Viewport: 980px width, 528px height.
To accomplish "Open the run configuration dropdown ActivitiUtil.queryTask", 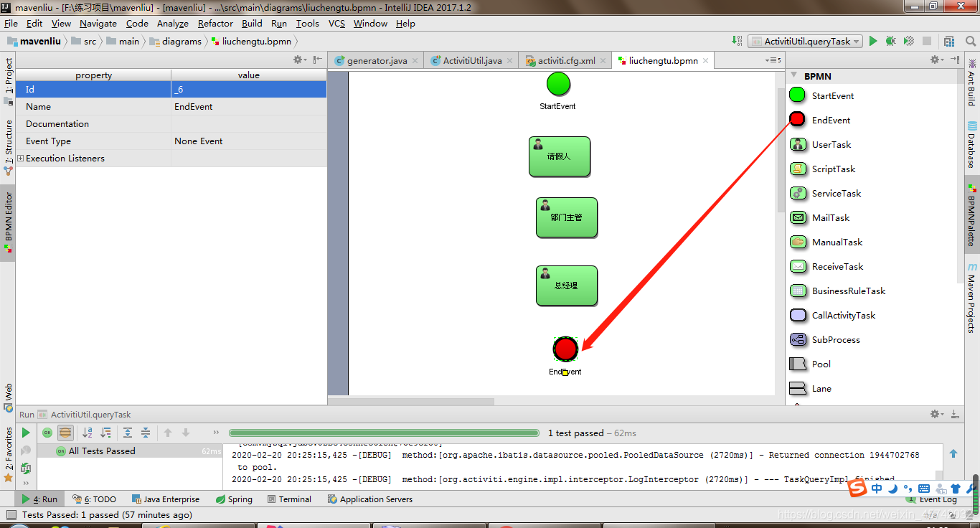I will pyautogui.click(x=805, y=41).
